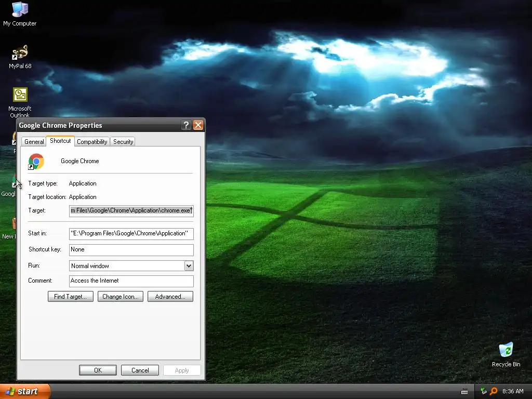Click the Google Chrome name text in dialog
This screenshot has width=532, height=399.
[x=79, y=161]
